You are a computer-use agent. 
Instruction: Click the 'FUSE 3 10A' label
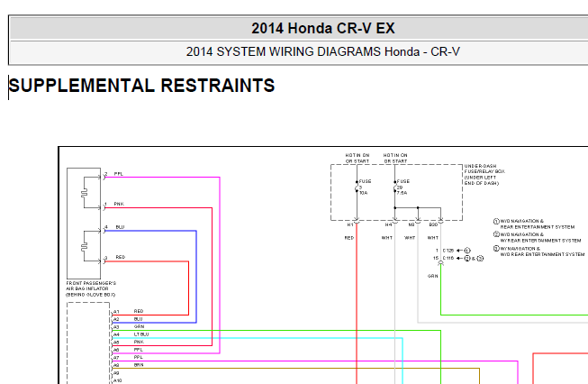point(365,187)
